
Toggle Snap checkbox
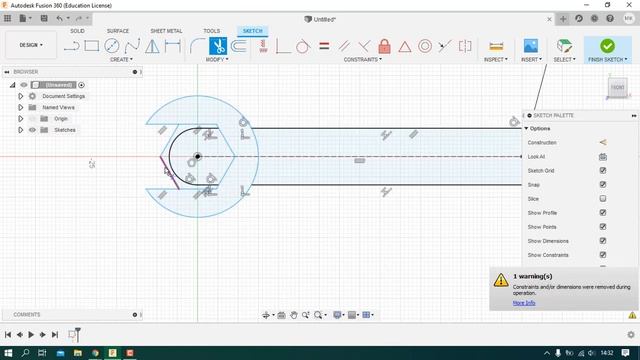[x=603, y=184]
